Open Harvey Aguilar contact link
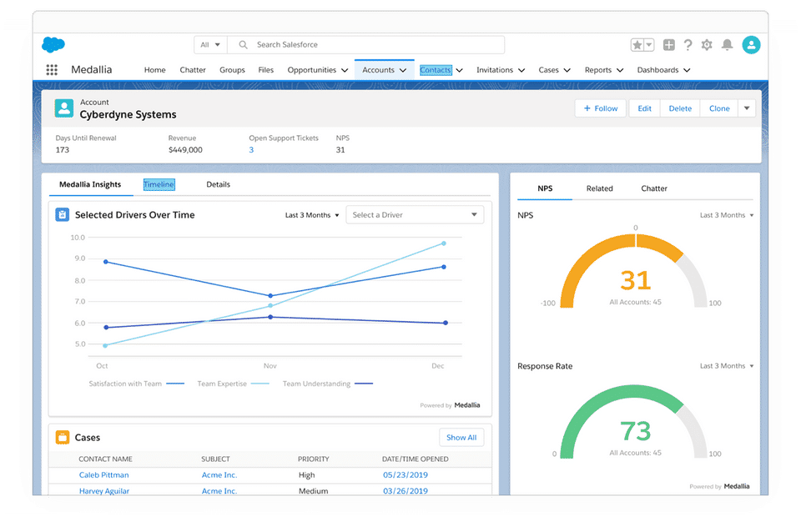 click(x=104, y=491)
